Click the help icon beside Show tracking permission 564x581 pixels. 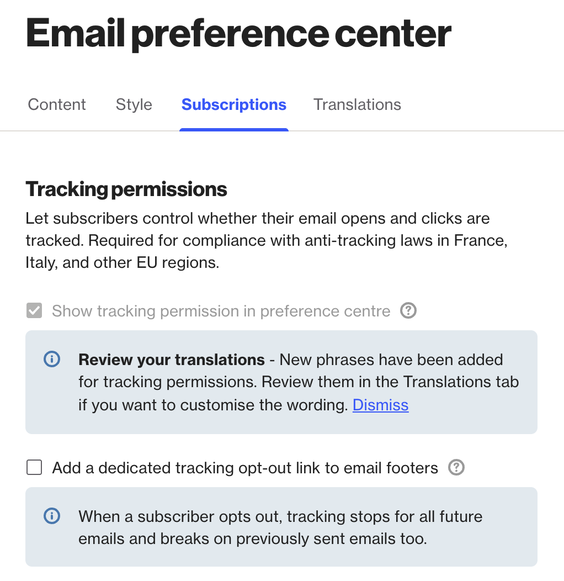point(408,311)
